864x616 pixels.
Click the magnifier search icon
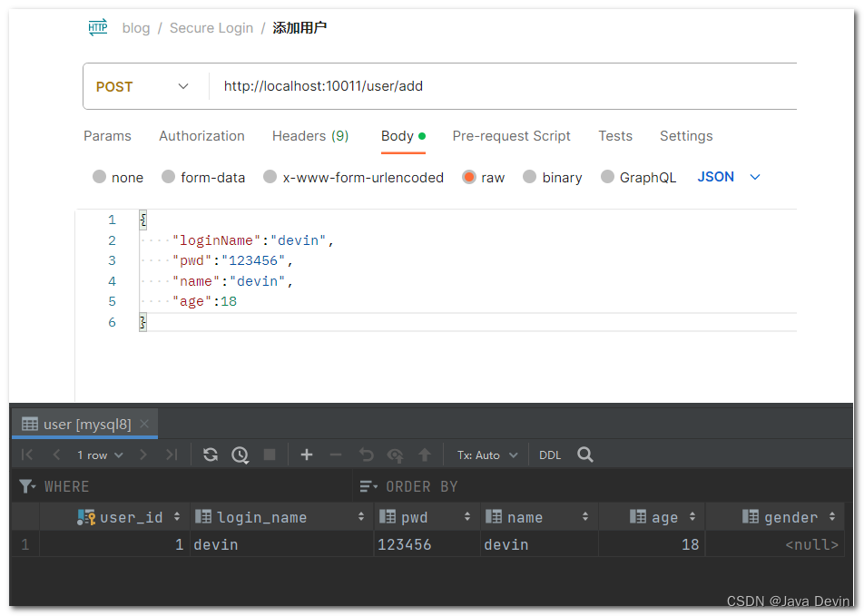[x=585, y=455]
